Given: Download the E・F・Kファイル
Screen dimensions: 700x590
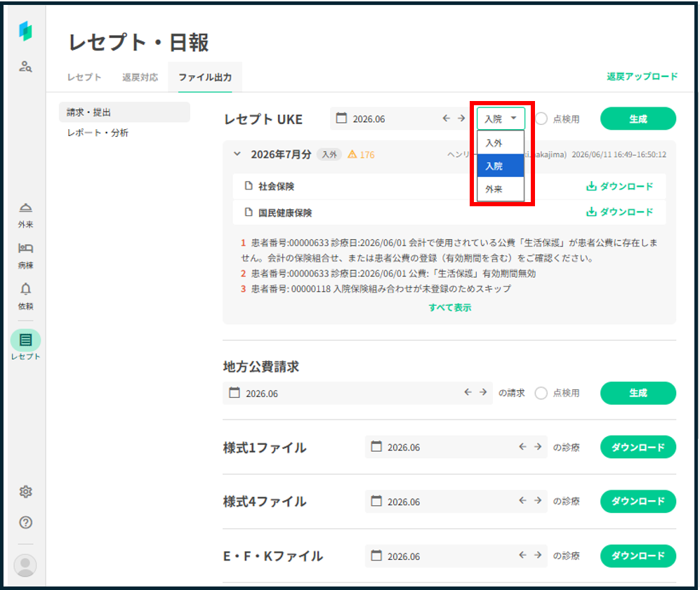Looking at the screenshot, I should click(x=638, y=556).
